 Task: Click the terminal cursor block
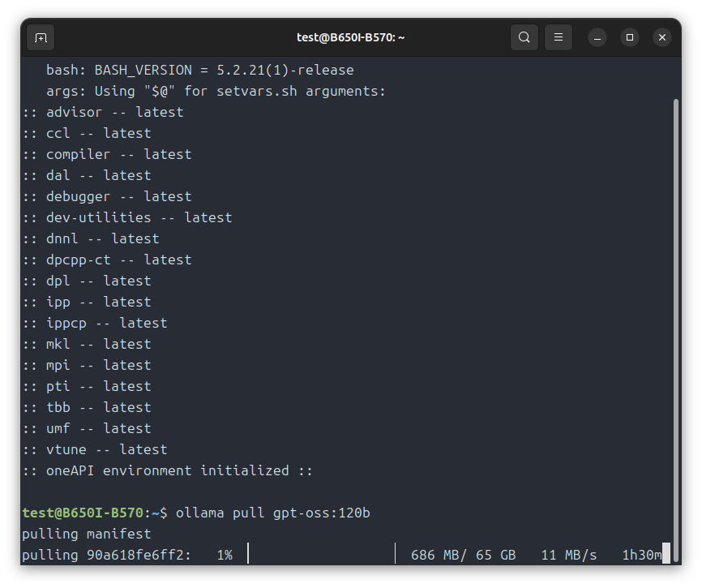(x=666, y=553)
